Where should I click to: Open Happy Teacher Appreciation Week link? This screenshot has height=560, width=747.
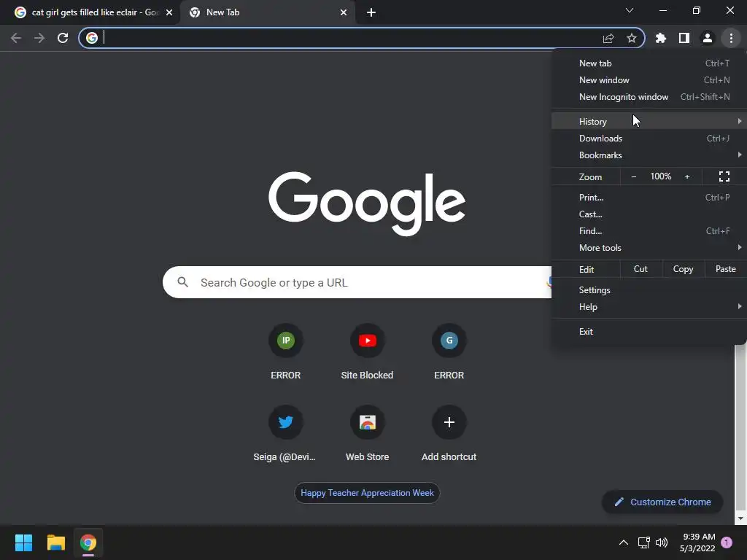(x=368, y=493)
